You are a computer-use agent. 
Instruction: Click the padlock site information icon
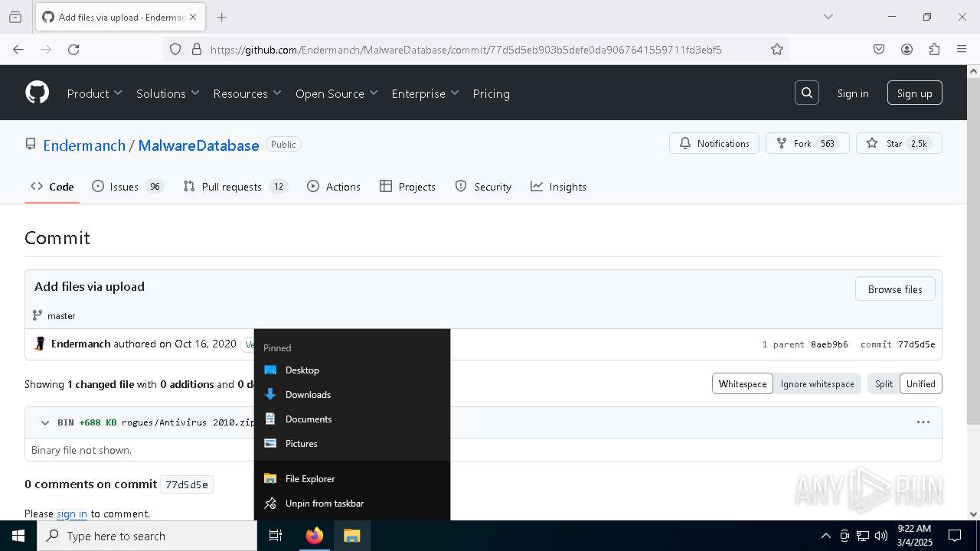click(197, 49)
